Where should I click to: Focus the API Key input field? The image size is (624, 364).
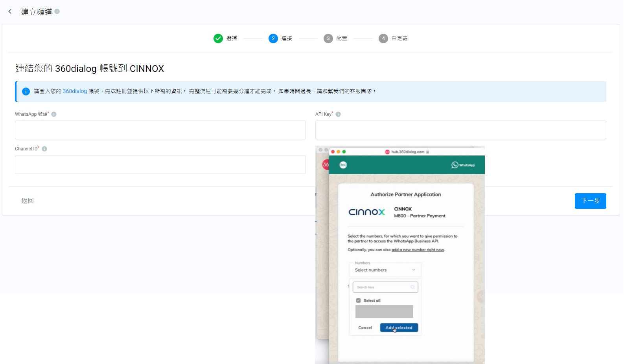pos(461,130)
